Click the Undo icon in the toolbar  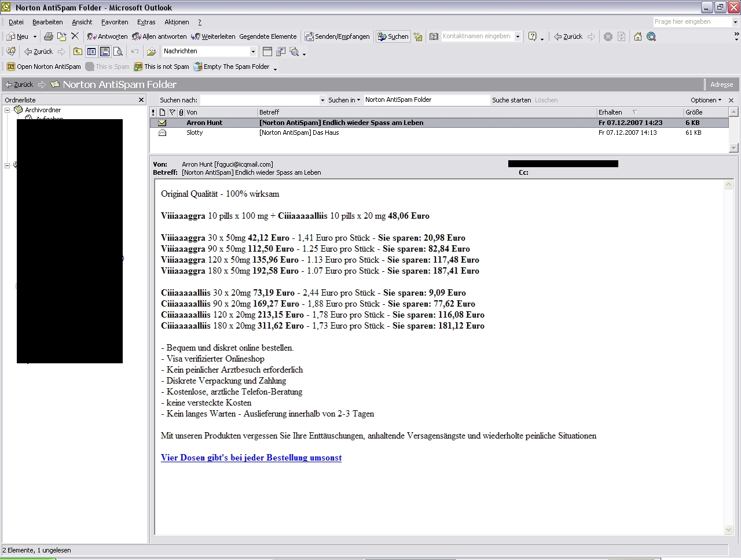click(135, 51)
